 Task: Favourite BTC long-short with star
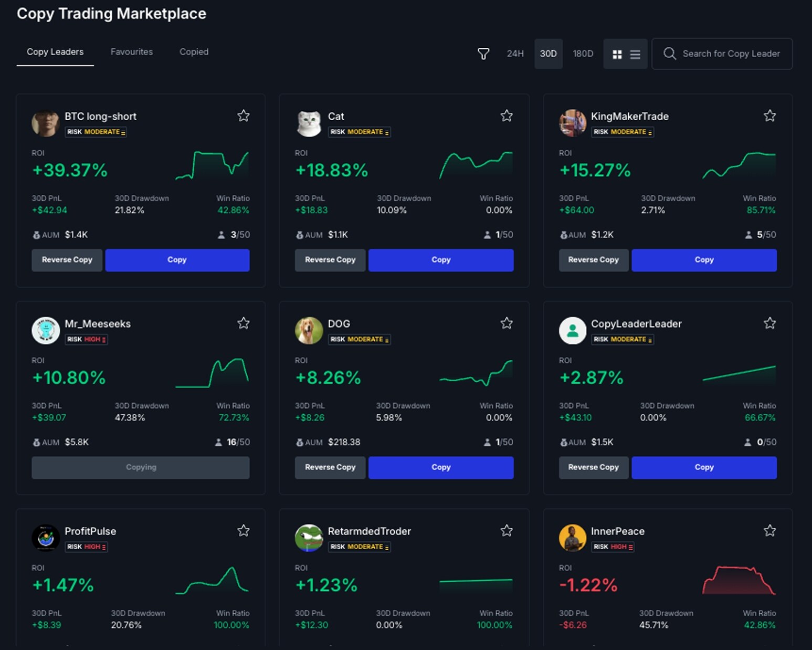[243, 116]
